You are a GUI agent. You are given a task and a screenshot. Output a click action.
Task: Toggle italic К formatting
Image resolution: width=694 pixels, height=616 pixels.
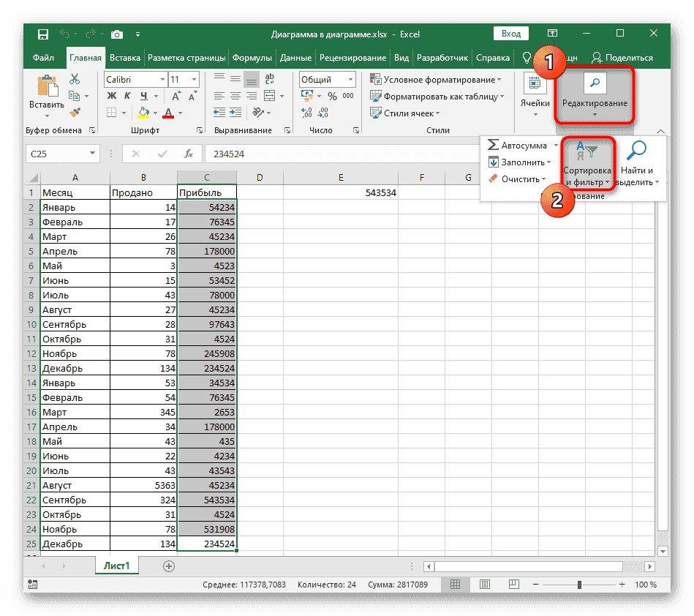click(x=127, y=96)
